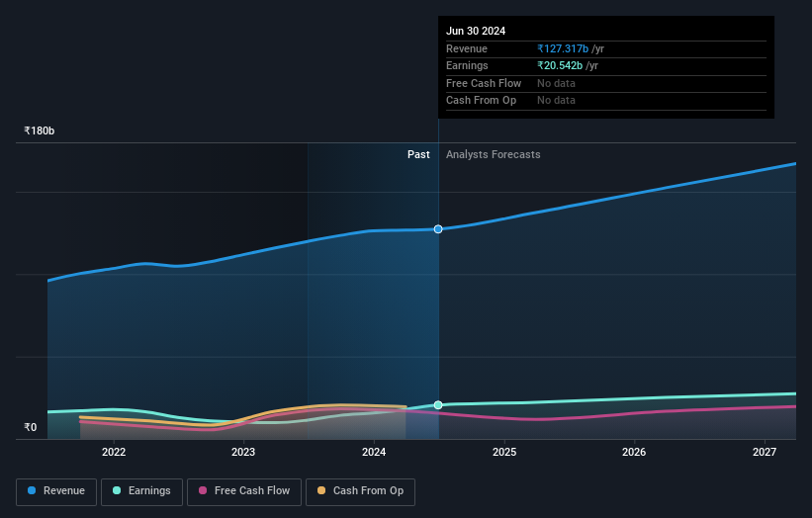Viewport: 812px width, 518px height.
Task: Click the ₹20.542b earnings value in tooltip
Action: [x=560, y=65]
